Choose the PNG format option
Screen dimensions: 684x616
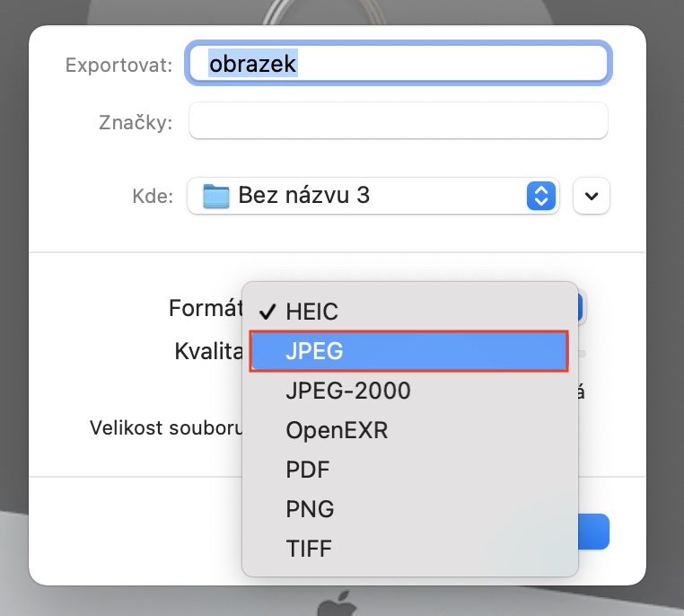click(x=310, y=509)
